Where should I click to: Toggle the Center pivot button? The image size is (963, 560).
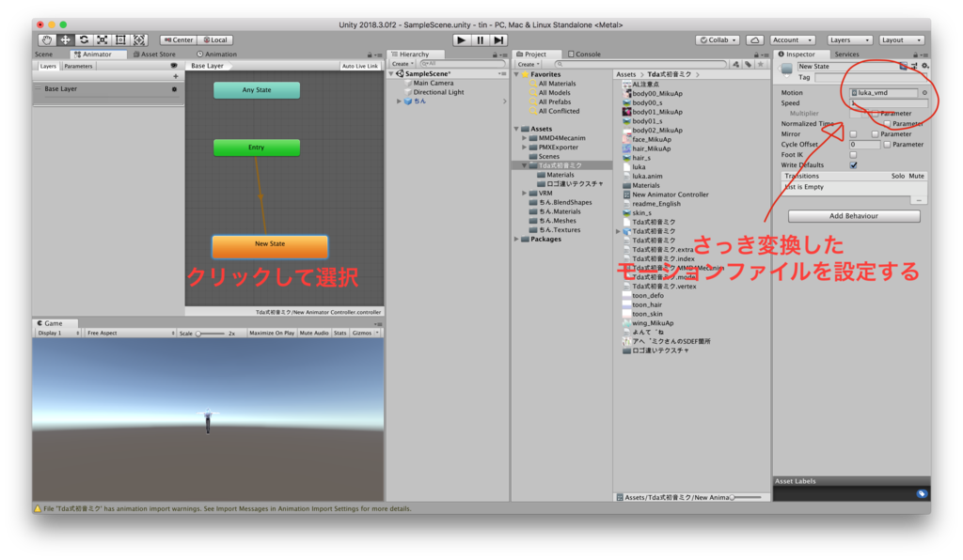click(179, 39)
